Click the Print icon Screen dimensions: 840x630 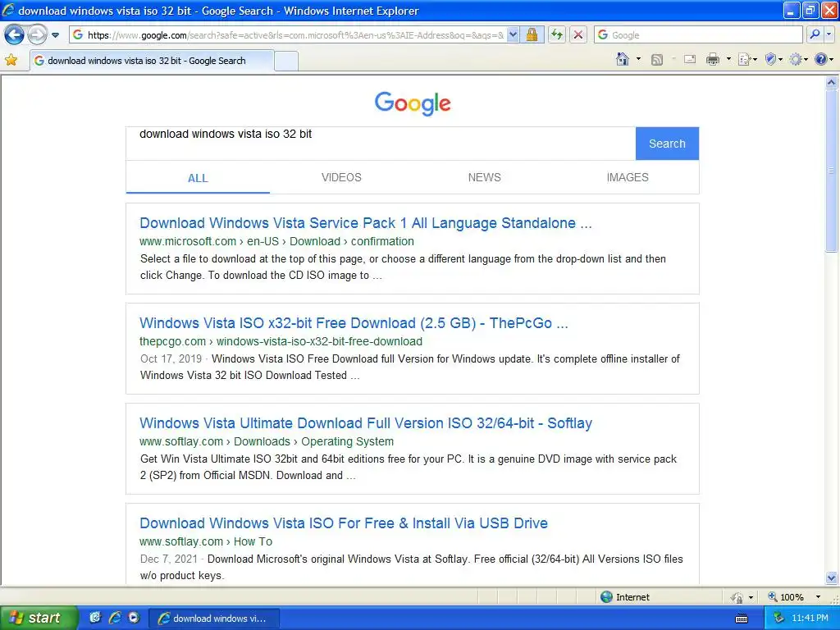713,59
